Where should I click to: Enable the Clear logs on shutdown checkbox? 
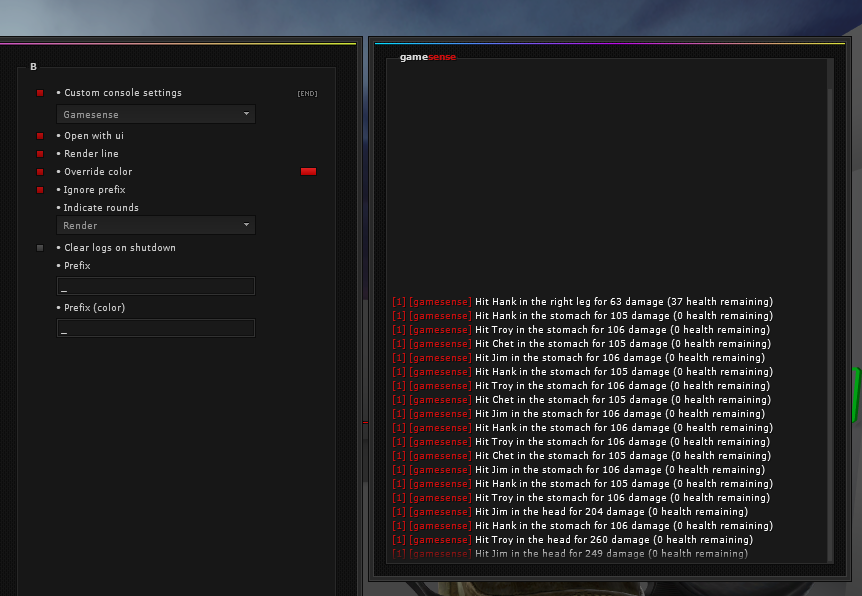click(x=40, y=248)
